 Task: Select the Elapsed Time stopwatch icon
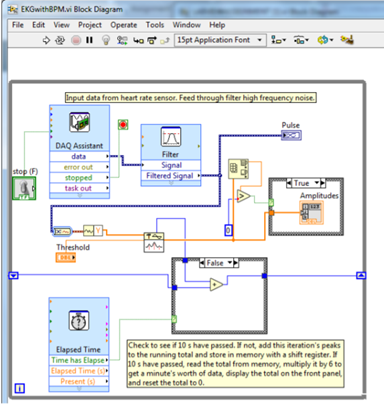[x=79, y=321]
